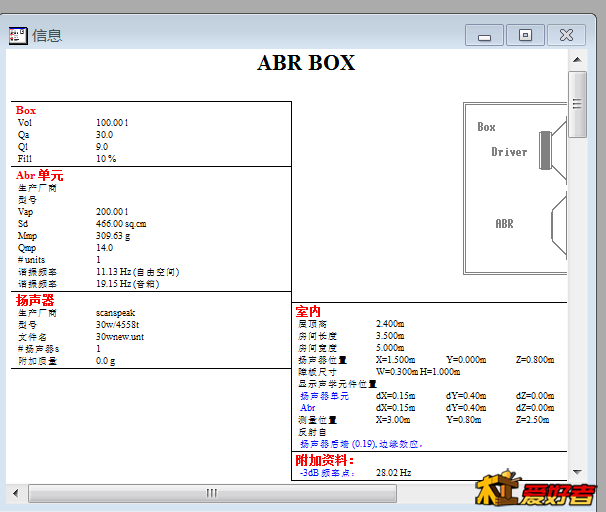The height and width of the screenshot is (512, 606).
Task: Click the vertical scrollbar down arrow
Action: 577,473
